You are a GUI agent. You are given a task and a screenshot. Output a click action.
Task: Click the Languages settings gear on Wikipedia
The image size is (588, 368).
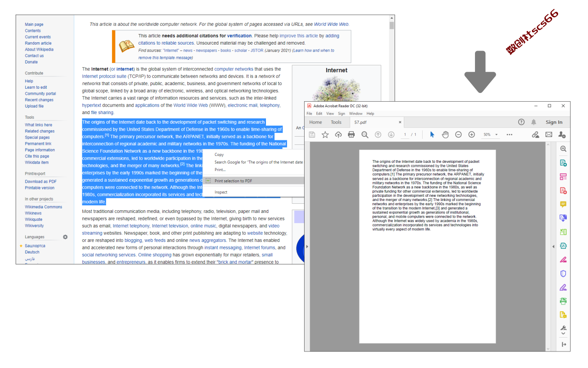tap(65, 237)
